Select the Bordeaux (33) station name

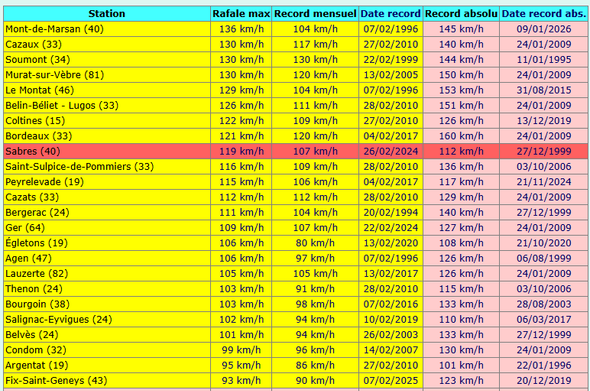pyautogui.click(x=38, y=136)
